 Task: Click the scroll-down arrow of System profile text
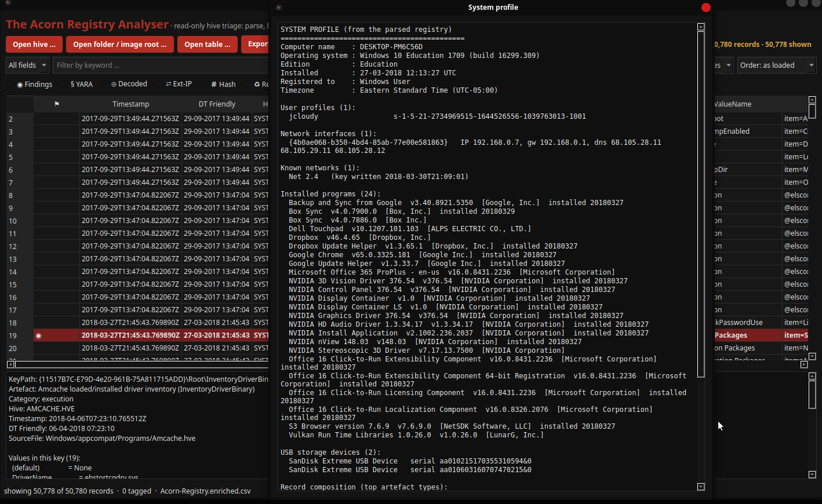point(701,487)
